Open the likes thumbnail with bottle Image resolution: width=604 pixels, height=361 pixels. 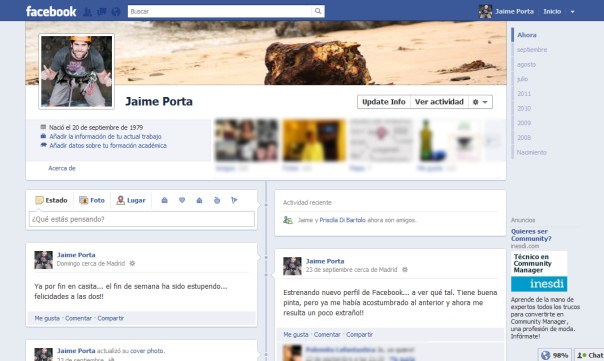click(x=449, y=140)
